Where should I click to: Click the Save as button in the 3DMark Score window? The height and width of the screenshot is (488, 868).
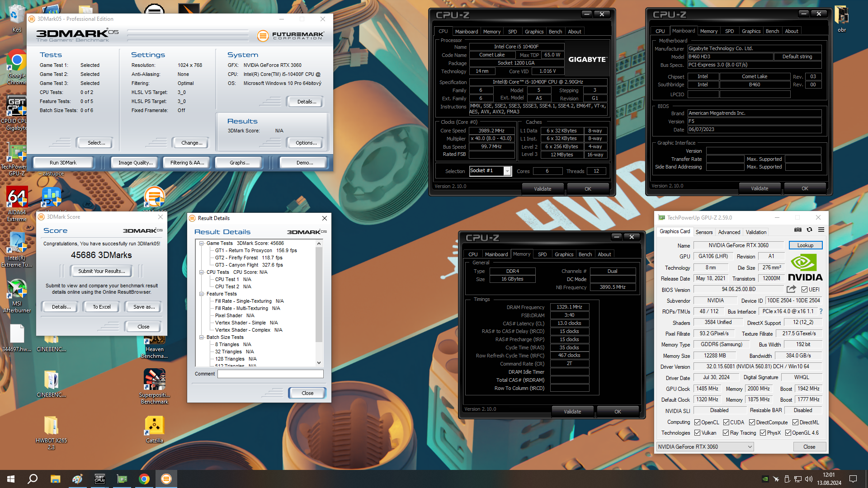click(144, 307)
